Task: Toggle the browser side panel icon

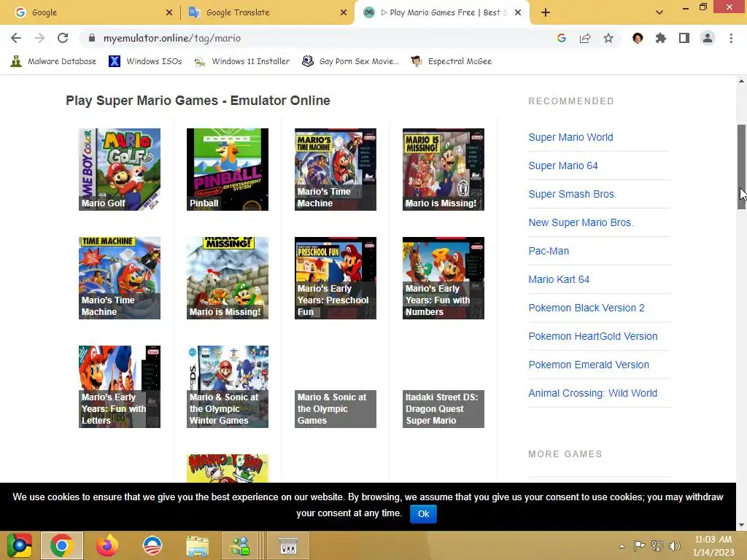Action: 684,38
